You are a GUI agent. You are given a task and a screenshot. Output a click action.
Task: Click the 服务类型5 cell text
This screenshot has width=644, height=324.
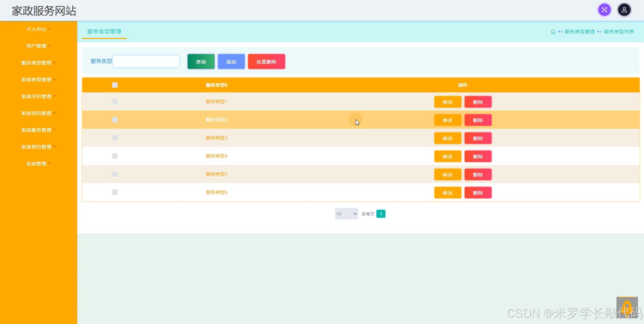coord(217,174)
